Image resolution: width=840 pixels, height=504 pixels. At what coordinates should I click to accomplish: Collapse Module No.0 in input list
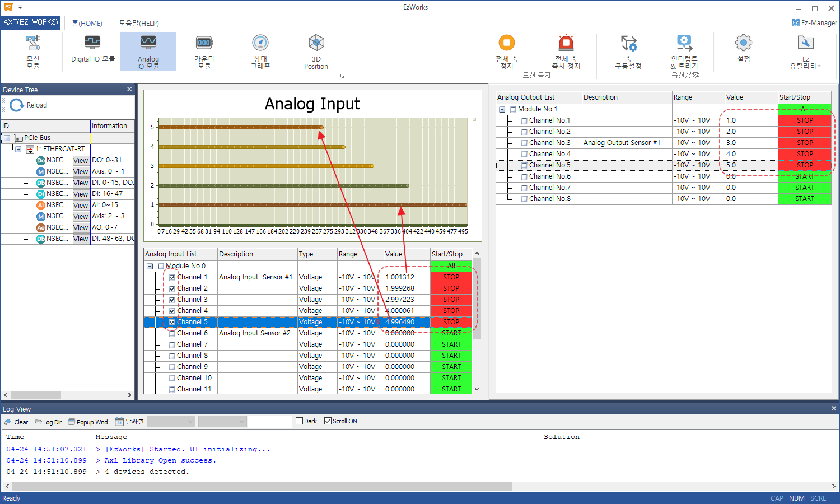click(150, 266)
